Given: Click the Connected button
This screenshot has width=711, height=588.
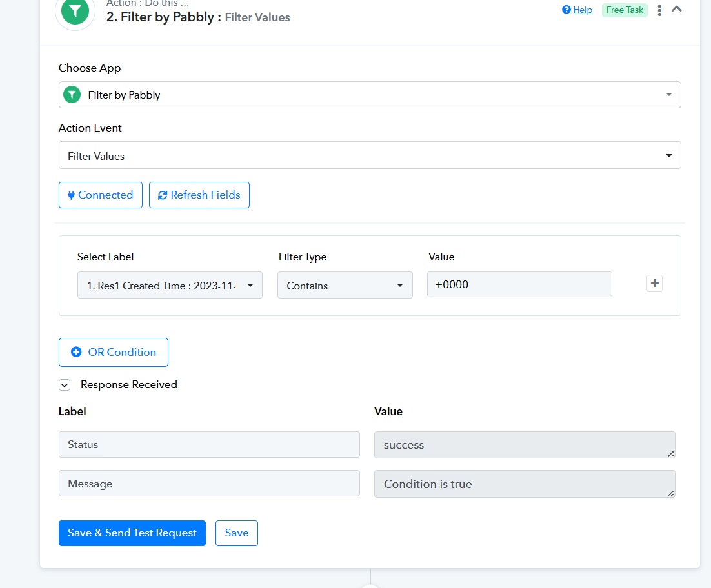Looking at the screenshot, I should pos(101,195).
